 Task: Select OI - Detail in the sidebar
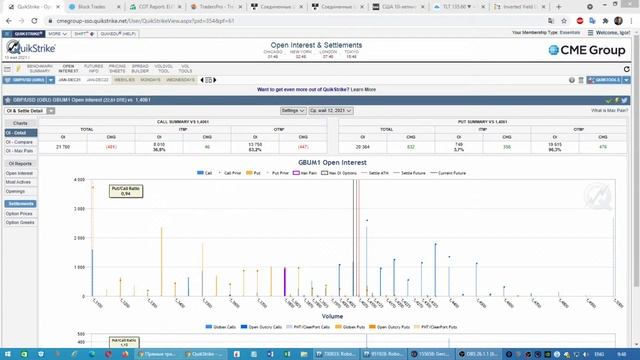pos(21,133)
